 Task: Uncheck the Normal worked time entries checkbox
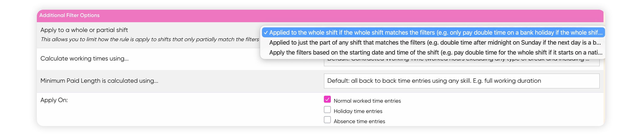327,100
